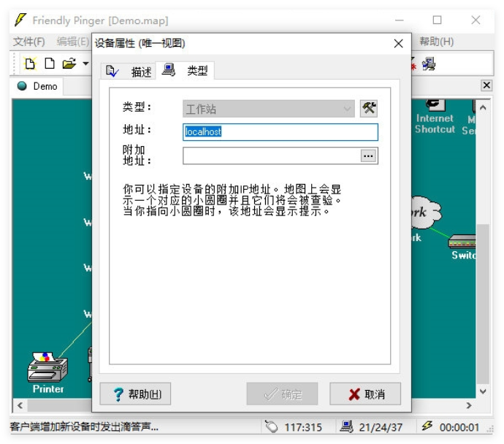Click the Demo tab globe icon
This screenshot has width=504, height=444.
(22, 85)
